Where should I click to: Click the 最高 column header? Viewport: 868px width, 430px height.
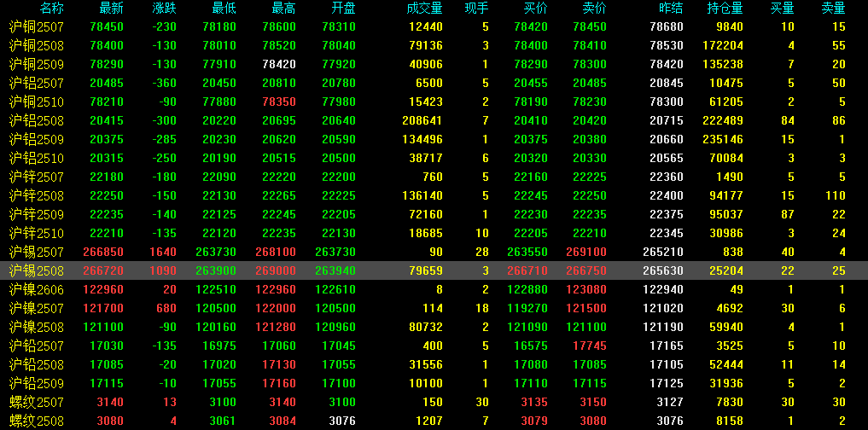pyautogui.click(x=284, y=9)
